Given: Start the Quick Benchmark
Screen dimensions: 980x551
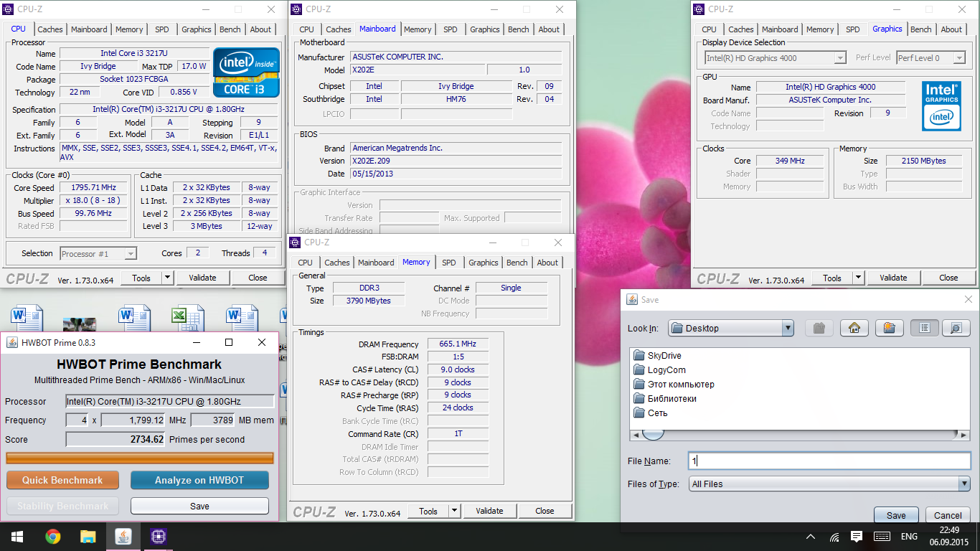Looking at the screenshot, I should tap(62, 480).
